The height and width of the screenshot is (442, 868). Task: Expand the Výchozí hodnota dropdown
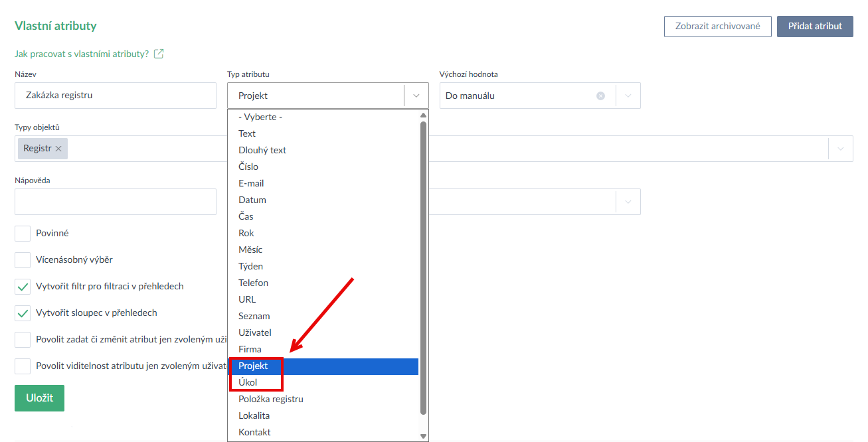click(x=628, y=96)
